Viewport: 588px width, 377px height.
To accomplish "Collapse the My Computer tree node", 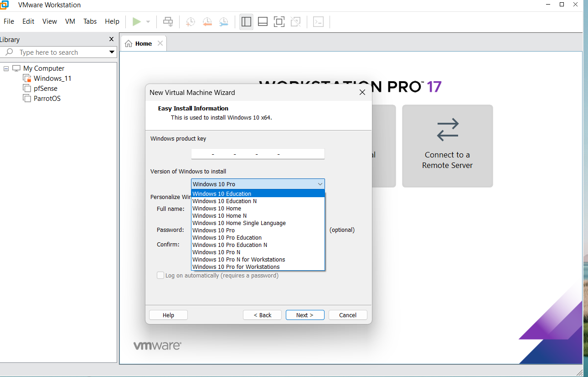I will coord(6,68).
